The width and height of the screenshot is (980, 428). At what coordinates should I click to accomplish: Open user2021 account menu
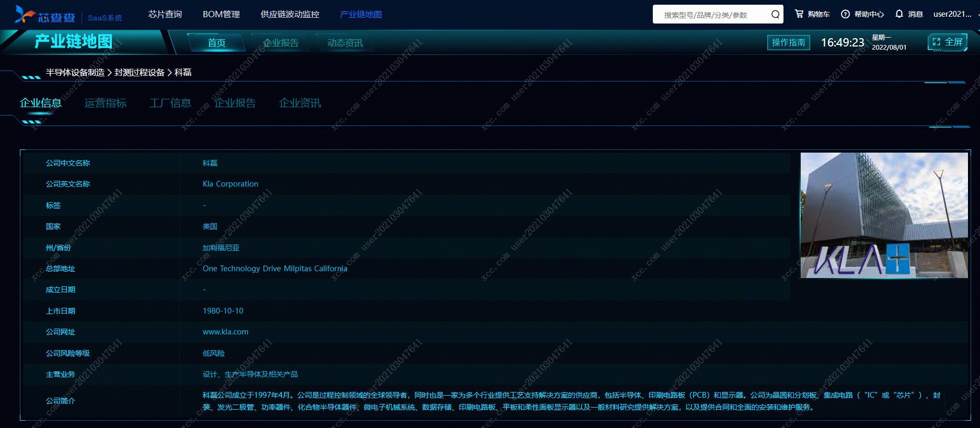coord(952,14)
